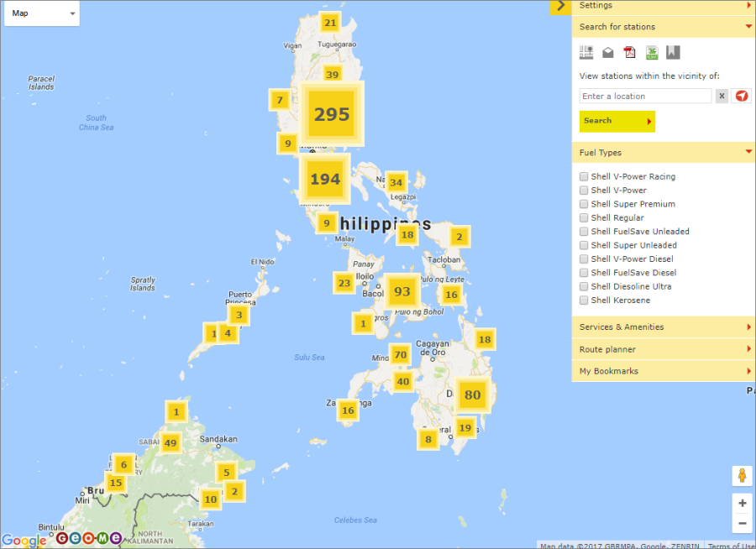Select Shell FuelSave Diesel checkbox
Image resolution: width=756 pixels, height=549 pixels.
pos(584,272)
